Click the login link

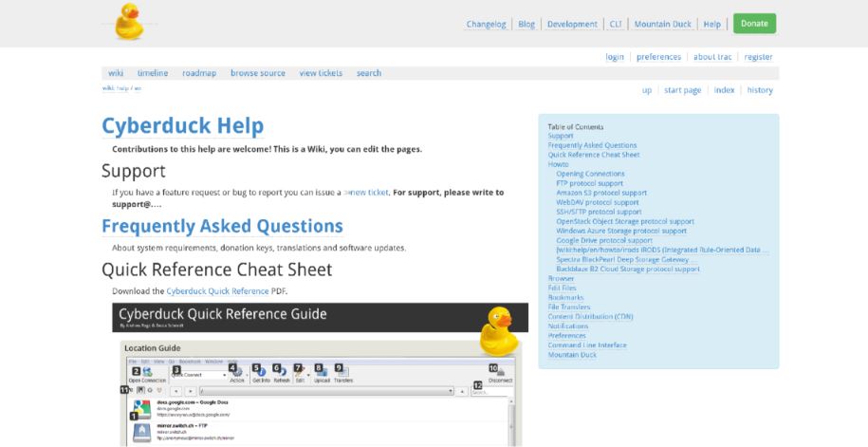click(x=615, y=57)
